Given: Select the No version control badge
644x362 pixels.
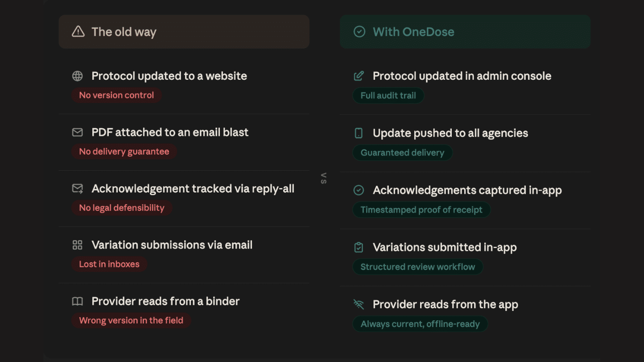Looking at the screenshot, I should pyautogui.click(x=116, y=96).
